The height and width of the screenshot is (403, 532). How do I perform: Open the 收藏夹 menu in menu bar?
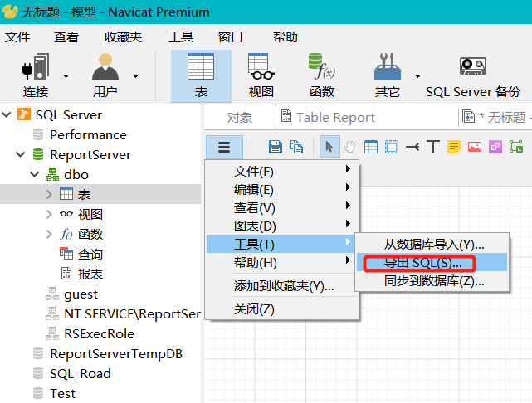tap(123, 36)
